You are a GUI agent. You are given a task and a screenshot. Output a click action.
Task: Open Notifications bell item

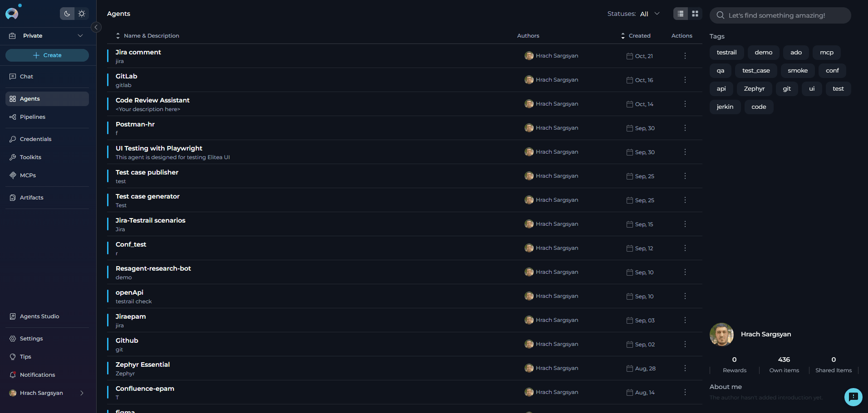click(47, 375)
